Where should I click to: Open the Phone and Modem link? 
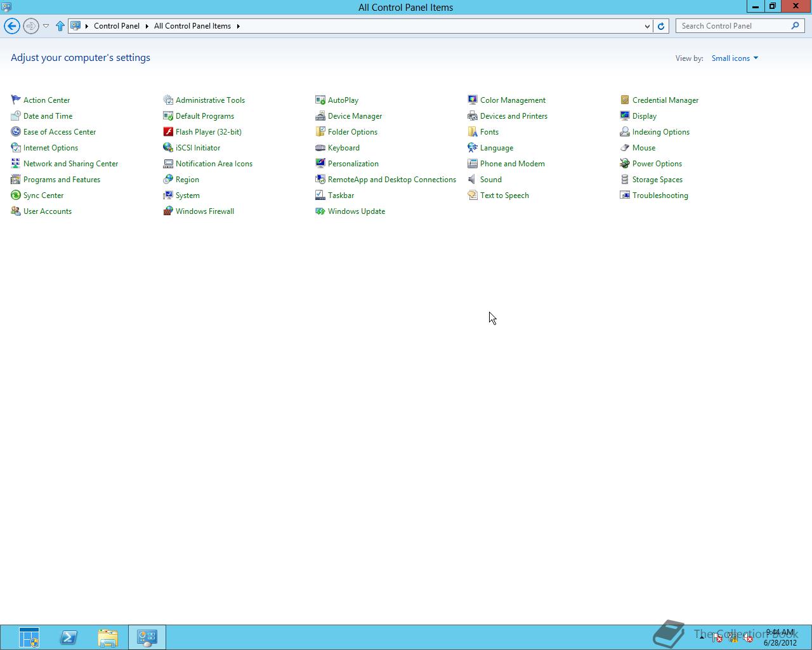pyautogui.click(x=513, y=163)
